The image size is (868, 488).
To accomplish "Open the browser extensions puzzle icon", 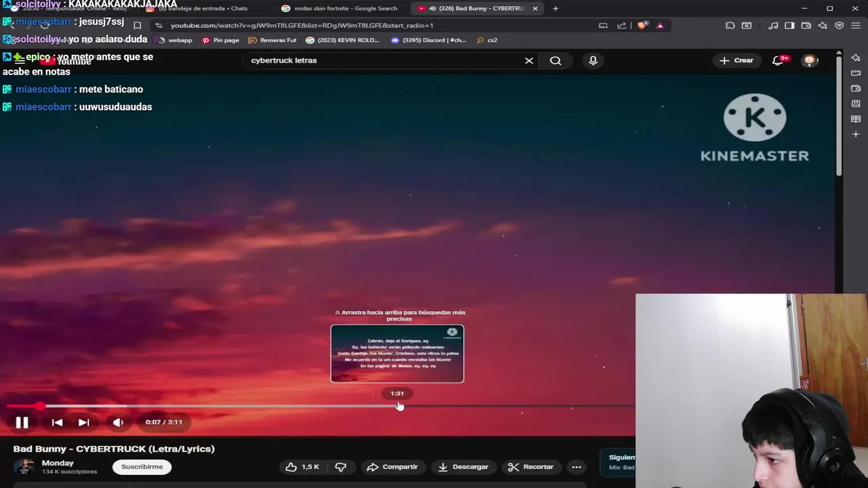I will [730, 26].
